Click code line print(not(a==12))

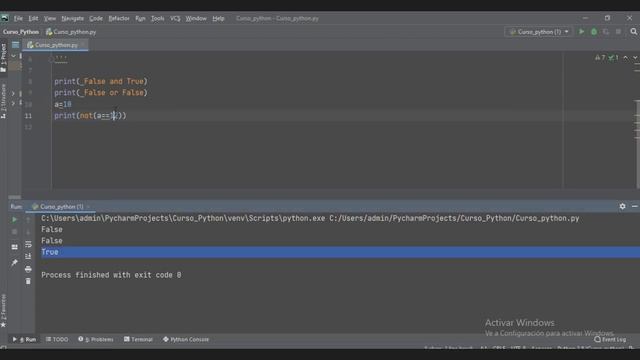90,116
